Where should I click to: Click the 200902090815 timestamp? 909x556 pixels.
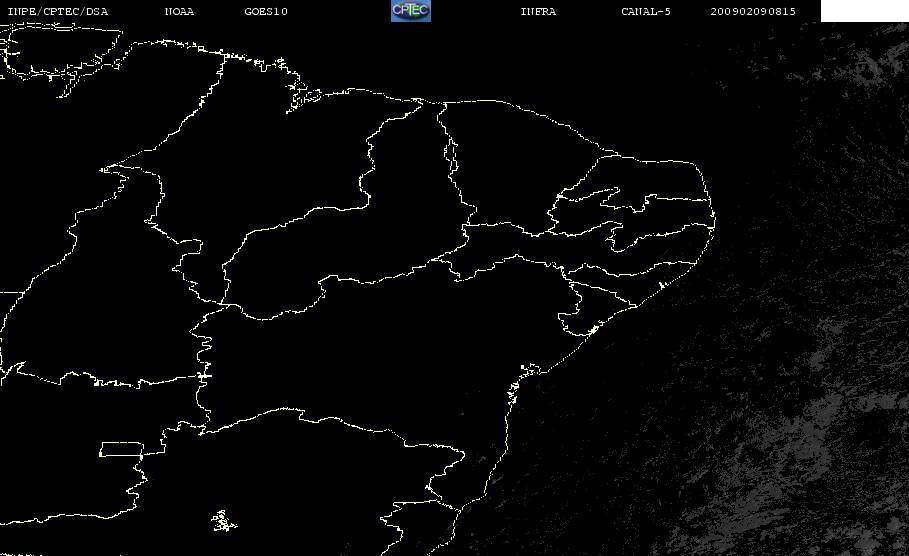click(x=753, y=11)
